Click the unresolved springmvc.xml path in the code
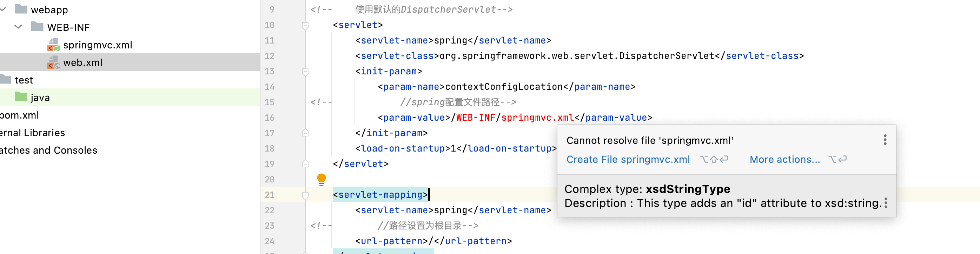 pos(537,118)
